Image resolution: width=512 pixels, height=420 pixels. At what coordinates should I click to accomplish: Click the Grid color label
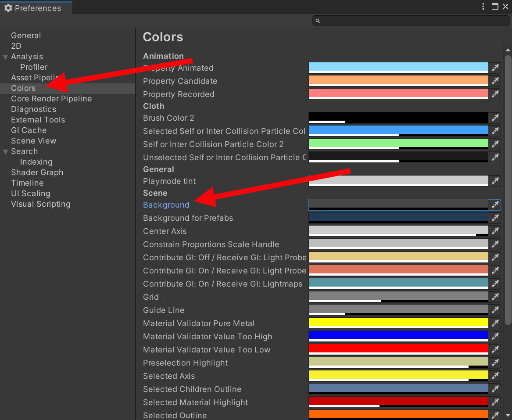coord(151,297)
